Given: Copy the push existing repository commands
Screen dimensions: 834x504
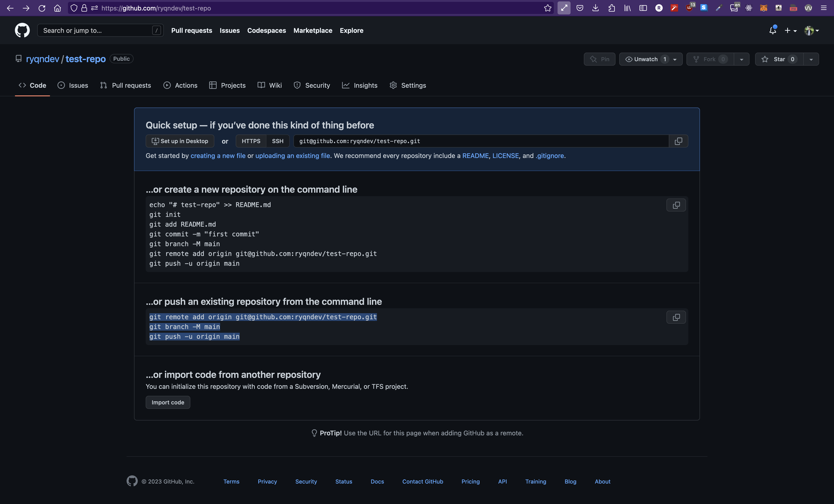Looking at the screenshot, I should pyautogui.click(x=676, y=317).
